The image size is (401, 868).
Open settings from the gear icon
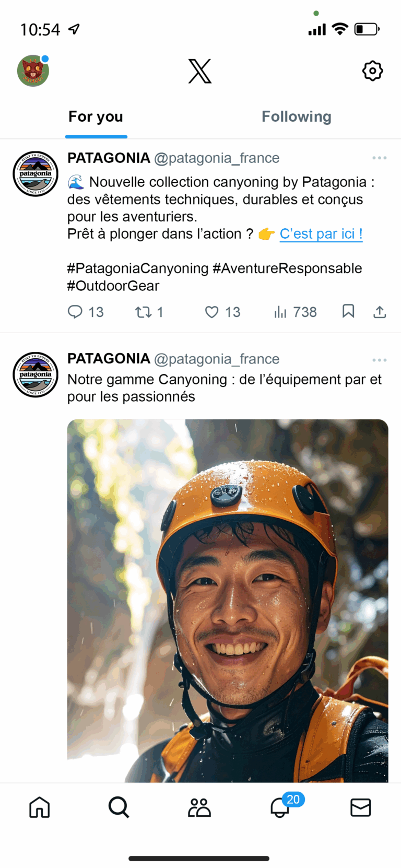[x=372, y=71]
